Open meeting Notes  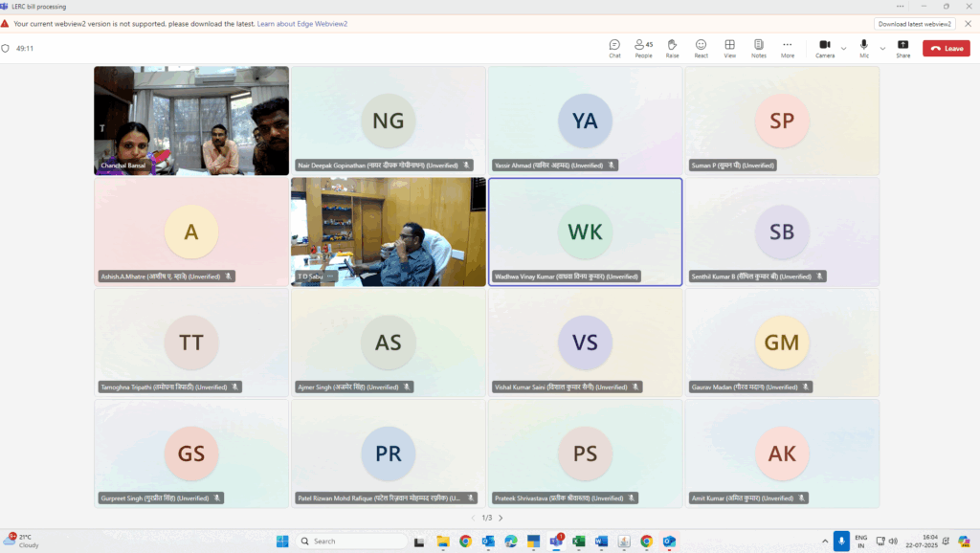[x=758, y=47]
